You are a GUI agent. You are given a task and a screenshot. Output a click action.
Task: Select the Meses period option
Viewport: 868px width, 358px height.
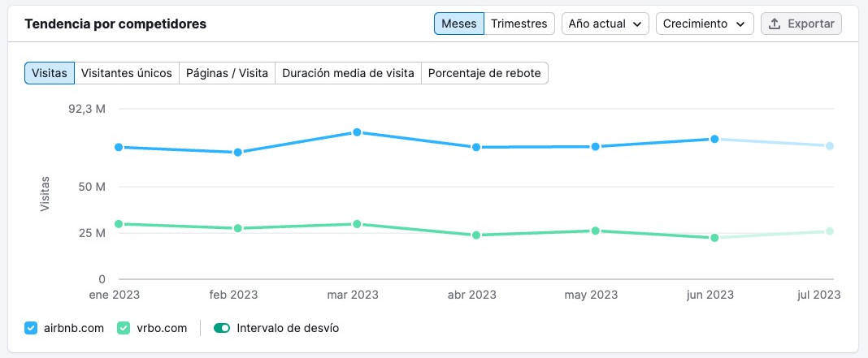[x=458, y=24]
